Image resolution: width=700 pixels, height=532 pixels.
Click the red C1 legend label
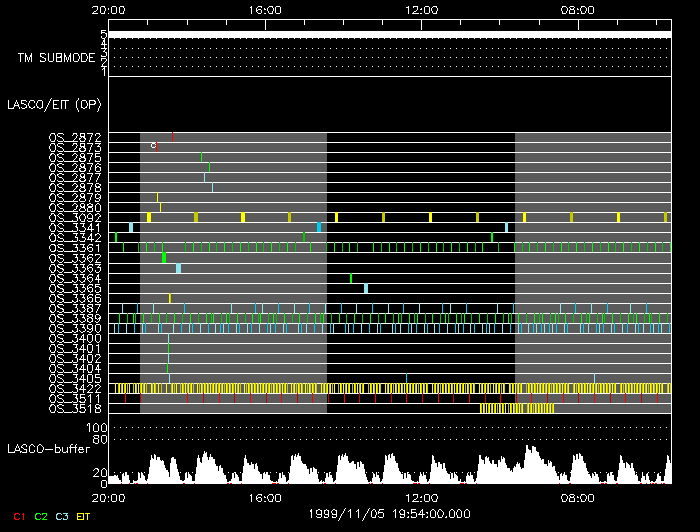[x=18, y=516]
